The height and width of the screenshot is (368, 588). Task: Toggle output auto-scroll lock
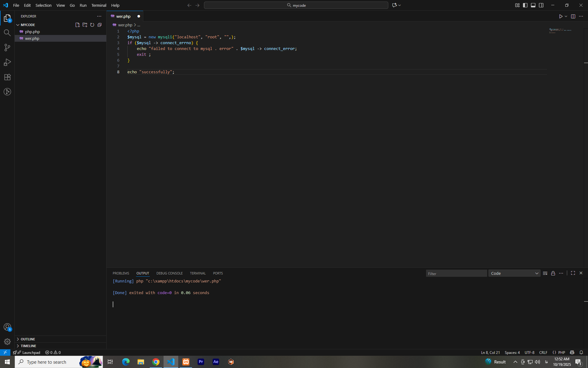coord(553,273)
